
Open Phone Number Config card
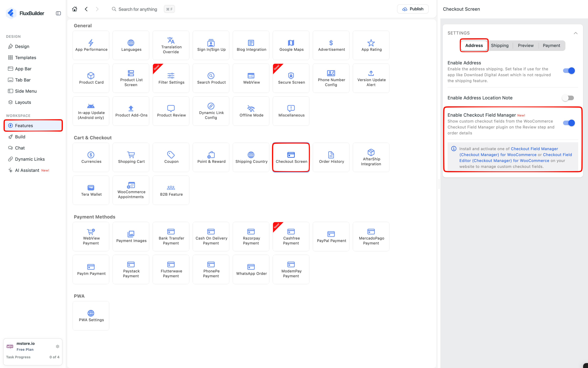click(331, 78)
